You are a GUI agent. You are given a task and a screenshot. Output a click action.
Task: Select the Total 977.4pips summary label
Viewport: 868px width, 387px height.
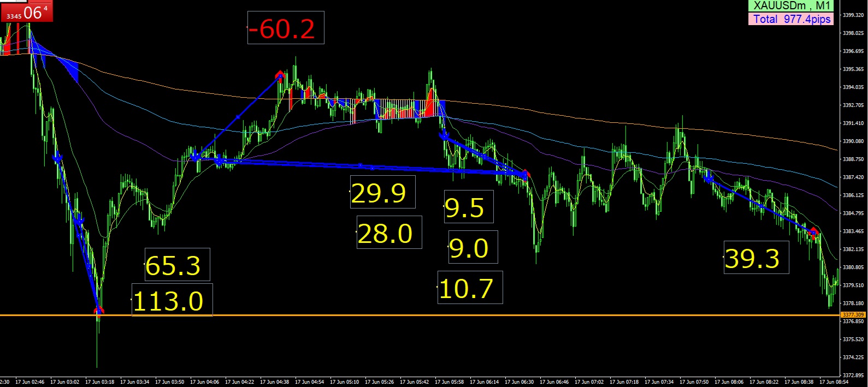pos(792,19)
